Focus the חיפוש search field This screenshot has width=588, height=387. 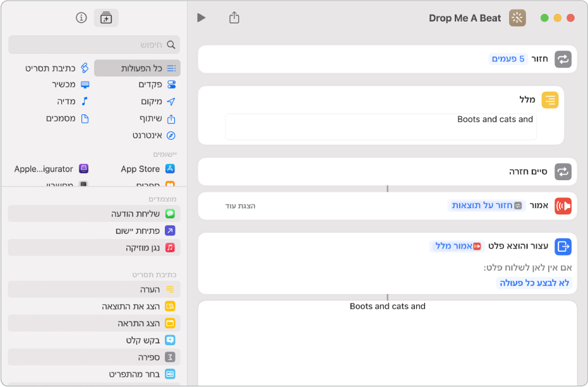click(94, 45)
